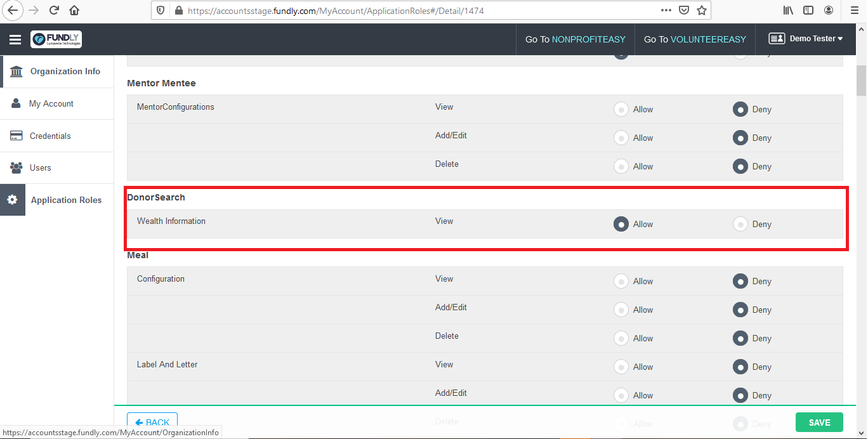Click the Label And Letter label
The height and width of the screenshot is (439, 868).
point(168,364)
